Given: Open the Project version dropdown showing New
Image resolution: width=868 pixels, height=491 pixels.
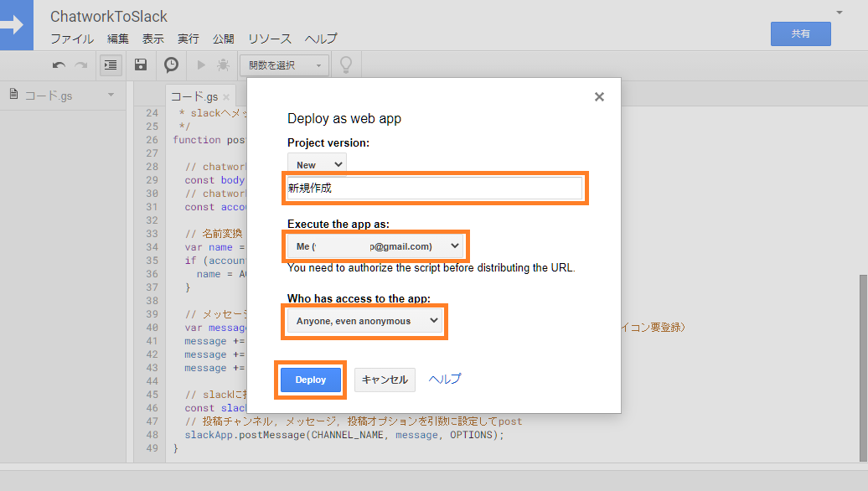Looking at the screenshot, I should (317, 164).
